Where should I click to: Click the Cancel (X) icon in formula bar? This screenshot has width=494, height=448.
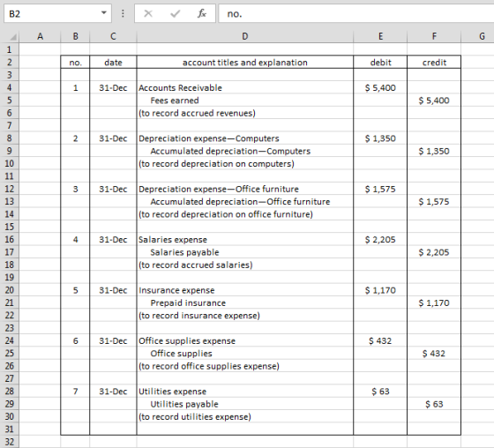148,13
